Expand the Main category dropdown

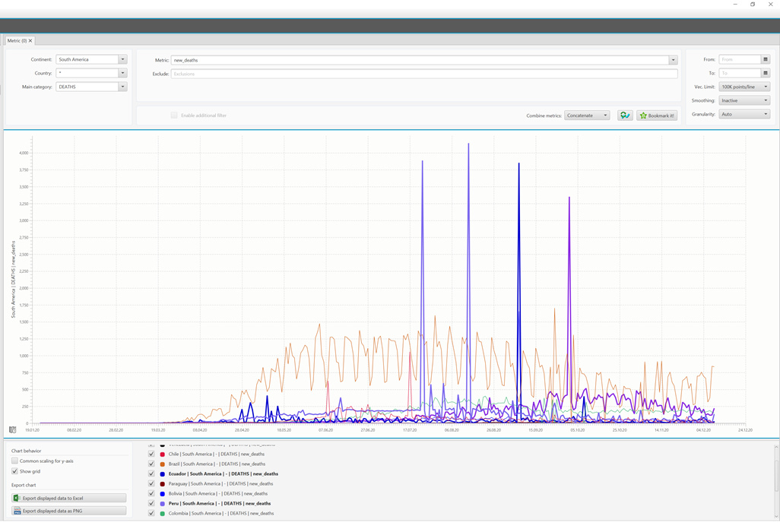click(122, 87)
